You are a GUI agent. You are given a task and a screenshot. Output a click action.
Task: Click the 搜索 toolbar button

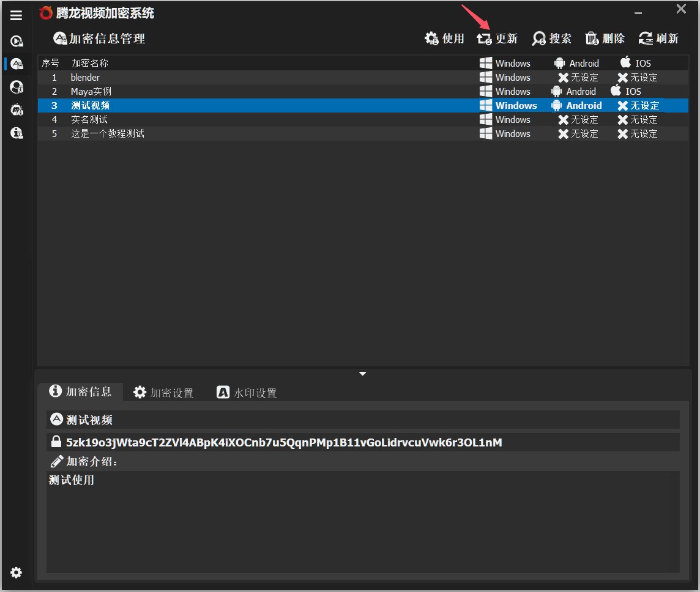[x=551, y=39]
